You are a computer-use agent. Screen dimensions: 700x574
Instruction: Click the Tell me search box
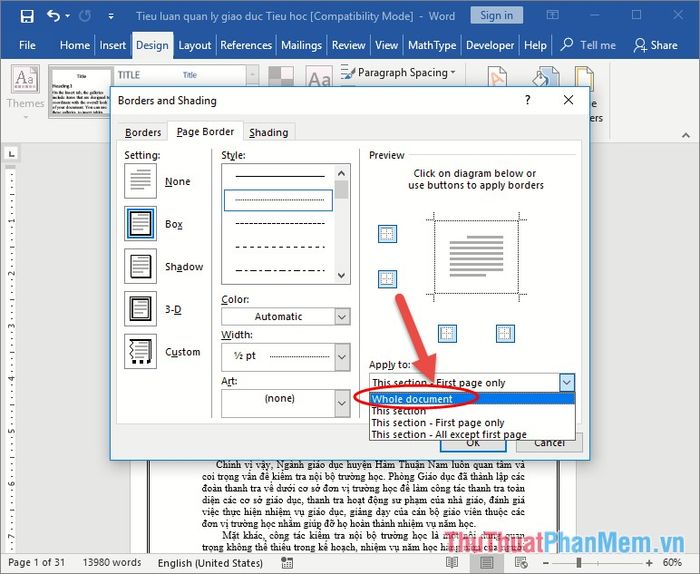coord(588,46)
